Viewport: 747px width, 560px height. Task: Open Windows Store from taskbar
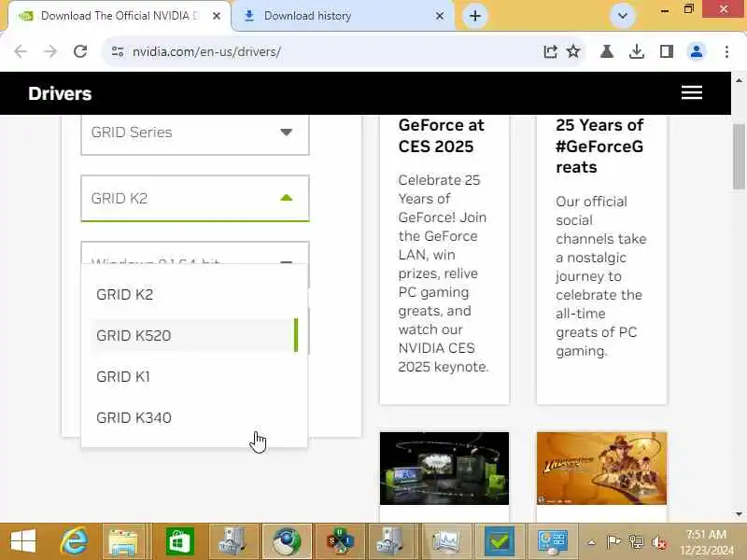180,541
